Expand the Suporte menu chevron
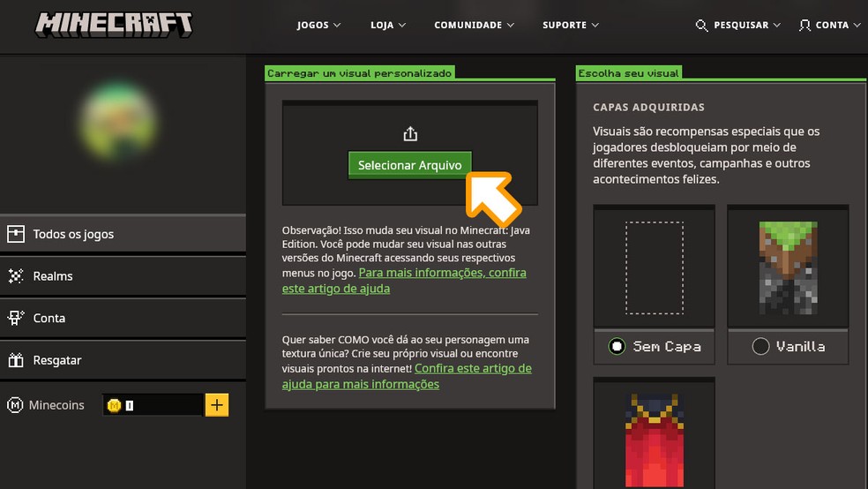Viewport: 868px width, 489px height. pos(595,26)
